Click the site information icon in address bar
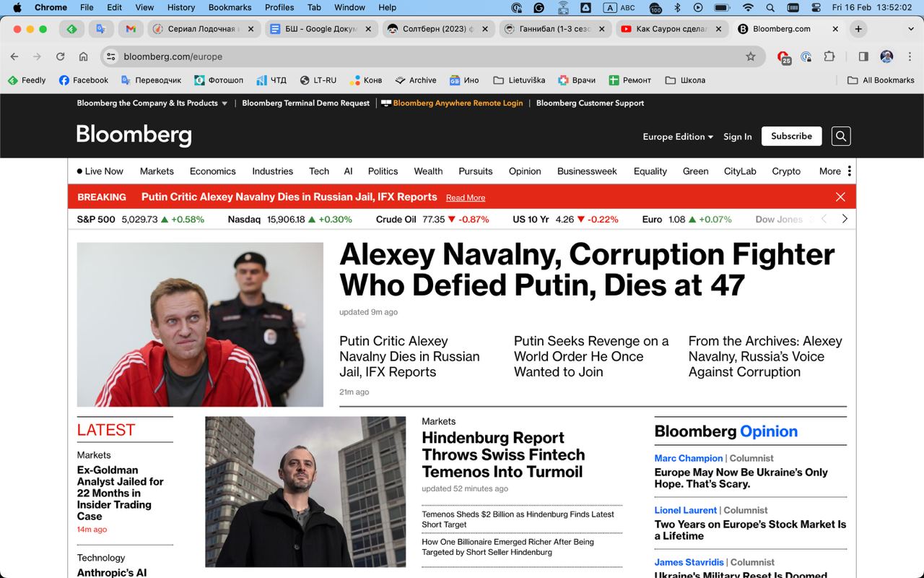The width and height of the screenshot is (924, 578). pyautogui.click(x=110, y=56)
